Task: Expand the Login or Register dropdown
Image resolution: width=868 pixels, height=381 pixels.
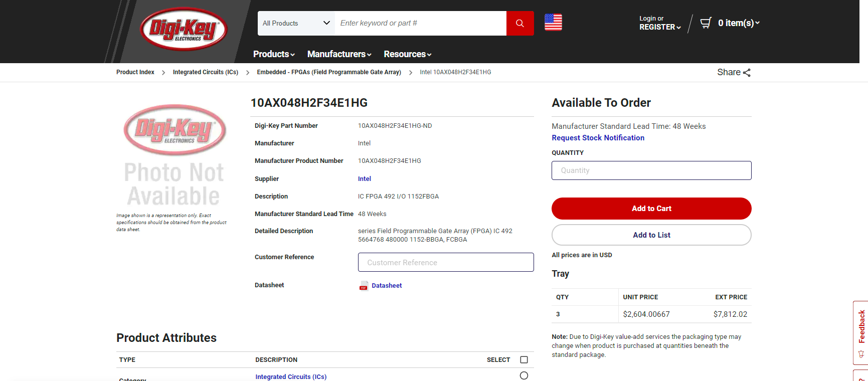Action: coord(659,23)
